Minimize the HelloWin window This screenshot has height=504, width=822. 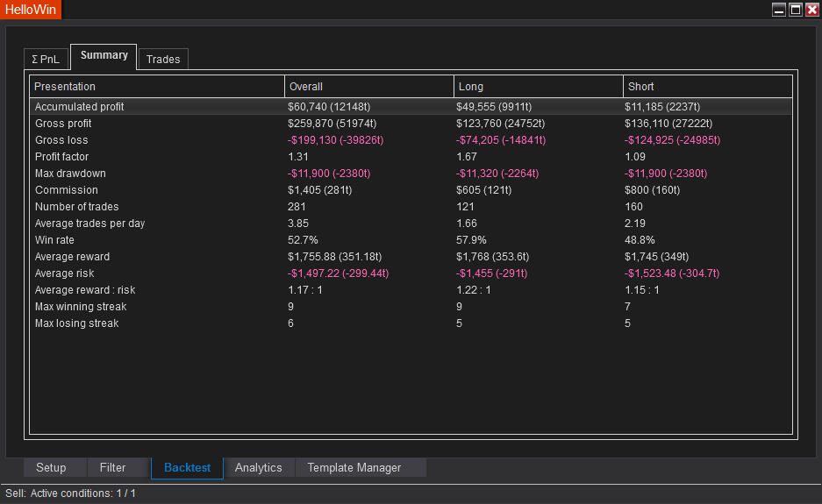tap(779, 10)
